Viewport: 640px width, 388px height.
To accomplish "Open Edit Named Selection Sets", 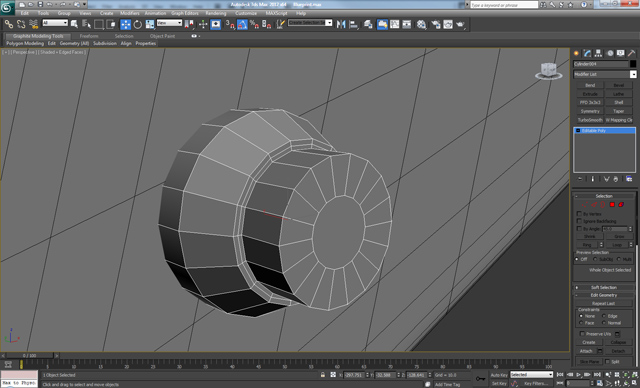I will 280,24.
